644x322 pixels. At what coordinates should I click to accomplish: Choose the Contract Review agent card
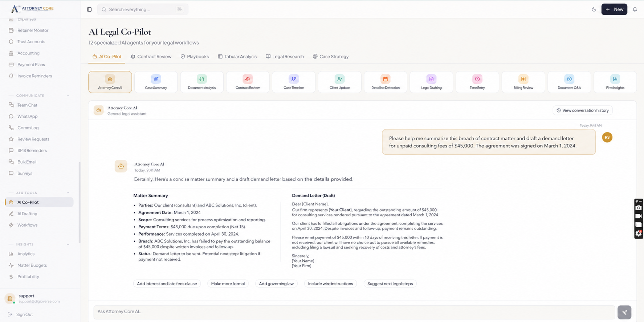point(248,82)
